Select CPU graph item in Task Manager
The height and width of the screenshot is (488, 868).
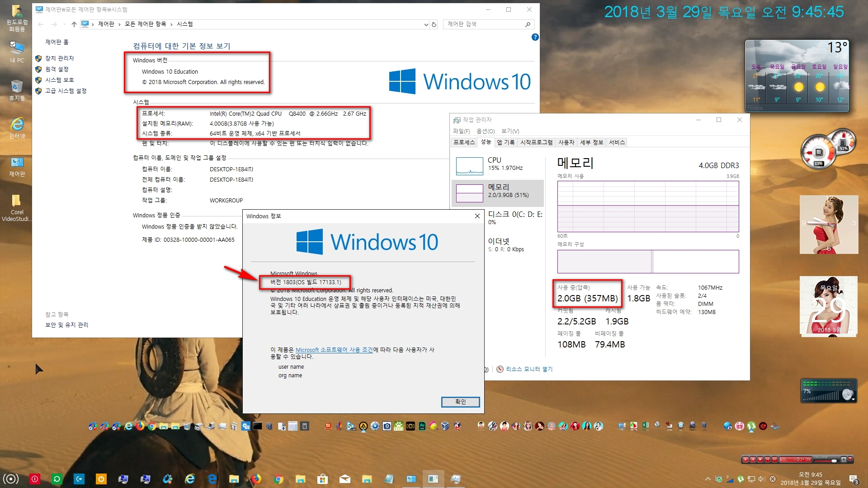click(x=497, y=165)
